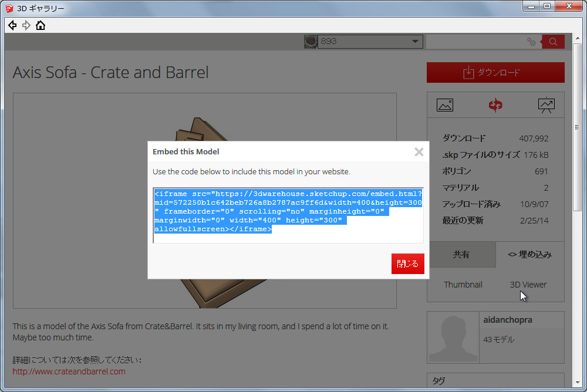Screen dimensions: 587x392
Task: Click the red 閉じる button
Action: [x=408, y=263]
